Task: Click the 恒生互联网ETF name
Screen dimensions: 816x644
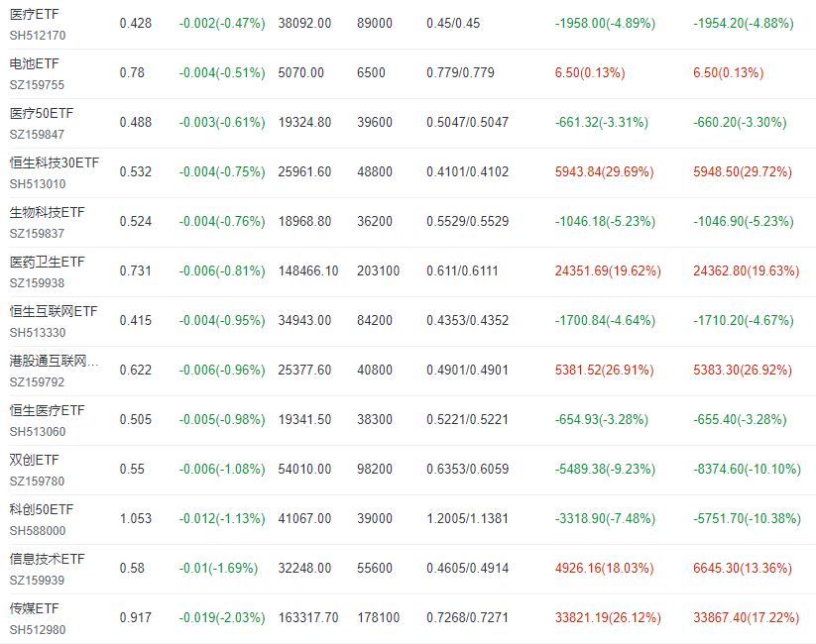Action: pyautogui.click(x=54, y=311)
